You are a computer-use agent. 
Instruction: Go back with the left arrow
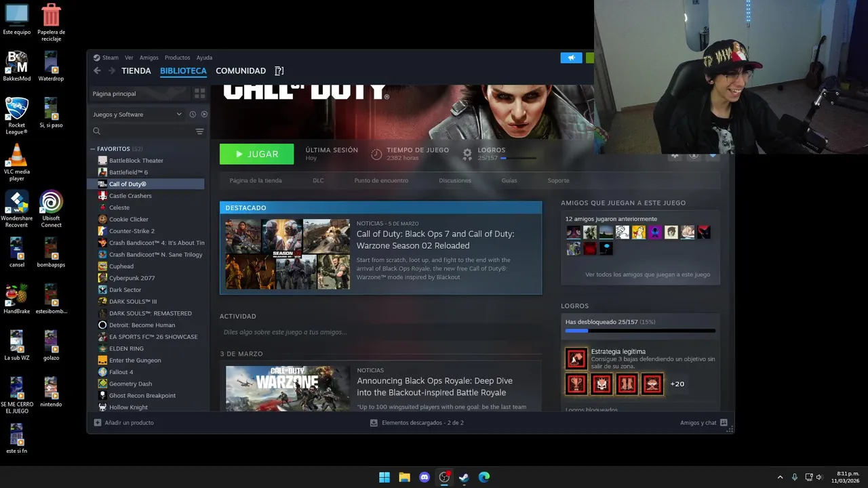click(97, 70)
